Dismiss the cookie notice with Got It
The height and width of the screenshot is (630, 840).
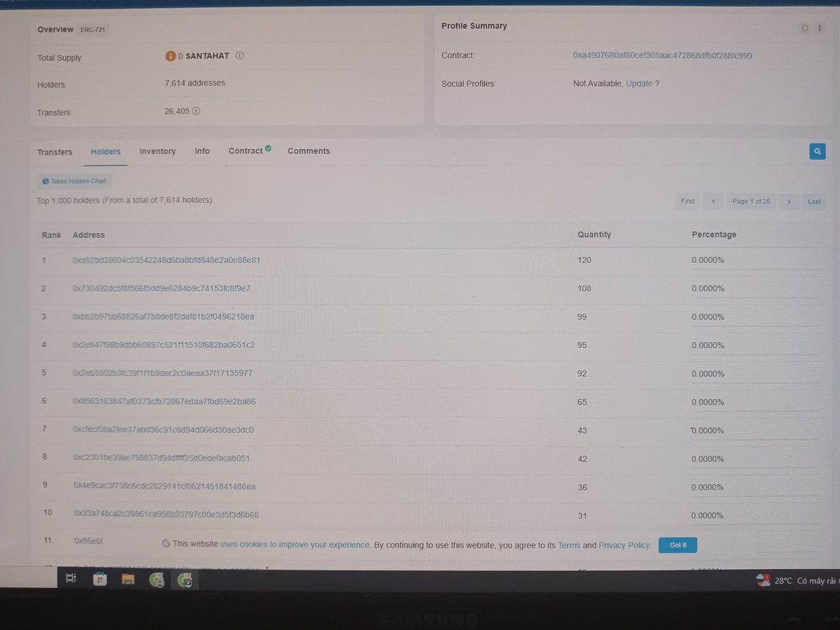[x=678, y=545]
